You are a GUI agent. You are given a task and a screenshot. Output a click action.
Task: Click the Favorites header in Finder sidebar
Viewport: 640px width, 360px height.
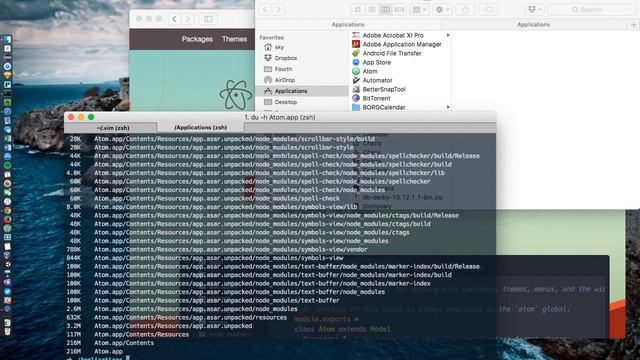(271, 37)
